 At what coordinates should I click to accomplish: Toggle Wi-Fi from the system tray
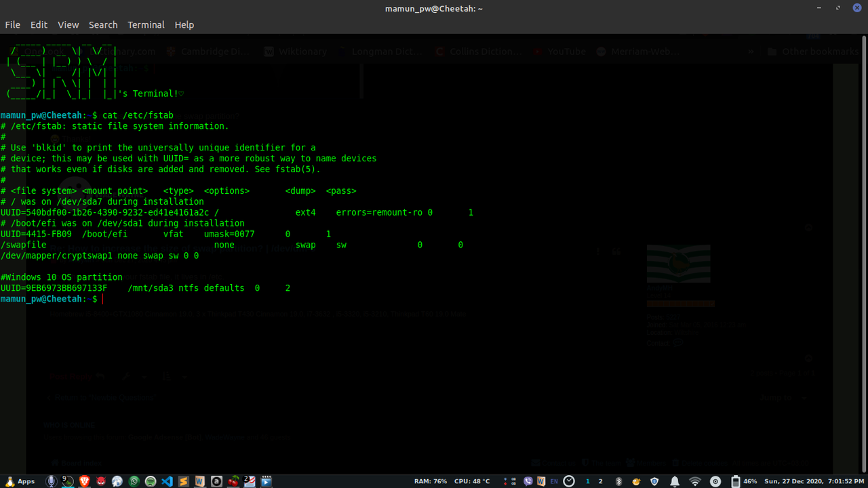(x=695, y=481)
